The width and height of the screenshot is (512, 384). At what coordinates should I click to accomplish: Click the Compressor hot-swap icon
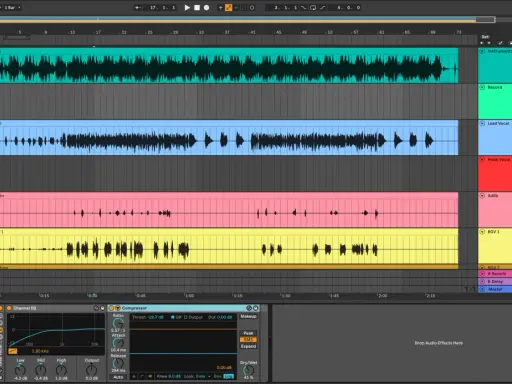click(249, 308)
